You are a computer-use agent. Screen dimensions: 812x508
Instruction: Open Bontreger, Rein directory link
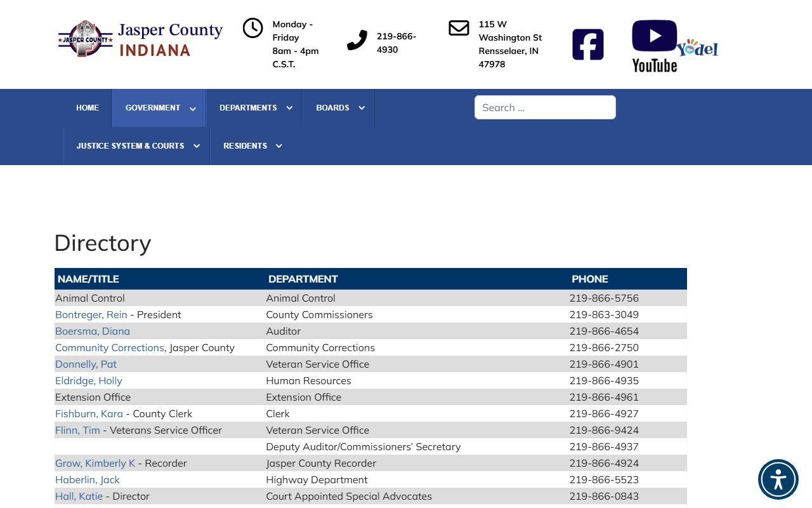pyautogui.click(x=91, y=315)
